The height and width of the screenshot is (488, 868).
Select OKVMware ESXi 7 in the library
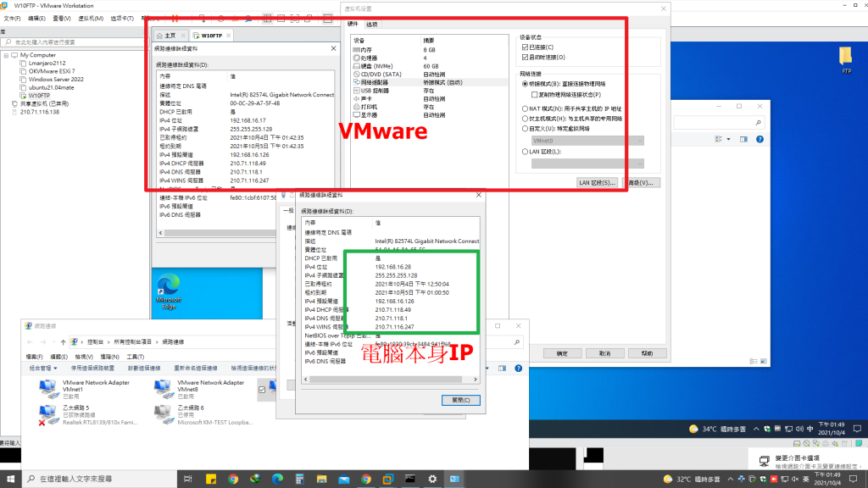point(52,71)
